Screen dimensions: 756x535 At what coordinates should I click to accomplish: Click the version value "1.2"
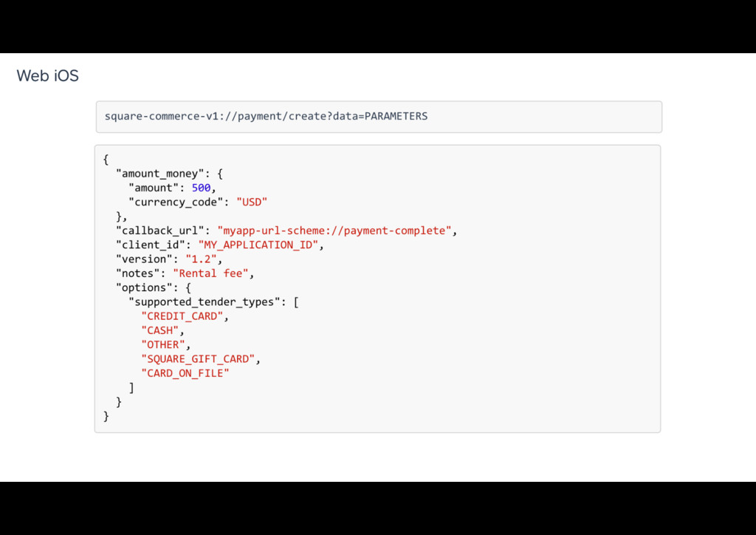(x=201, y=259)
